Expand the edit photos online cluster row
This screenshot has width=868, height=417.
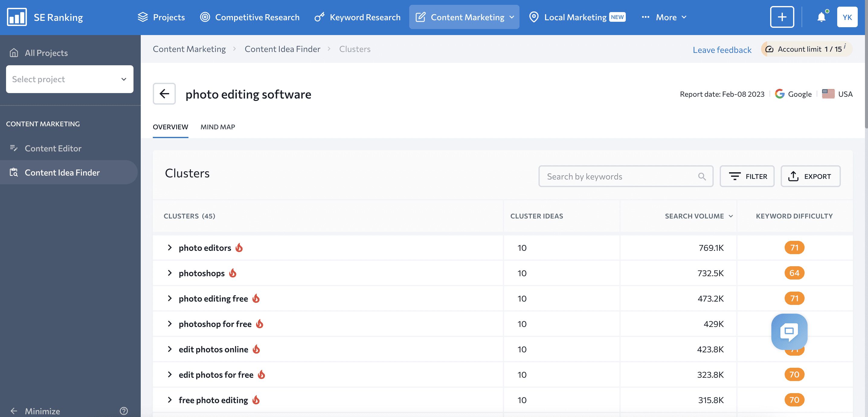(170, 349)
